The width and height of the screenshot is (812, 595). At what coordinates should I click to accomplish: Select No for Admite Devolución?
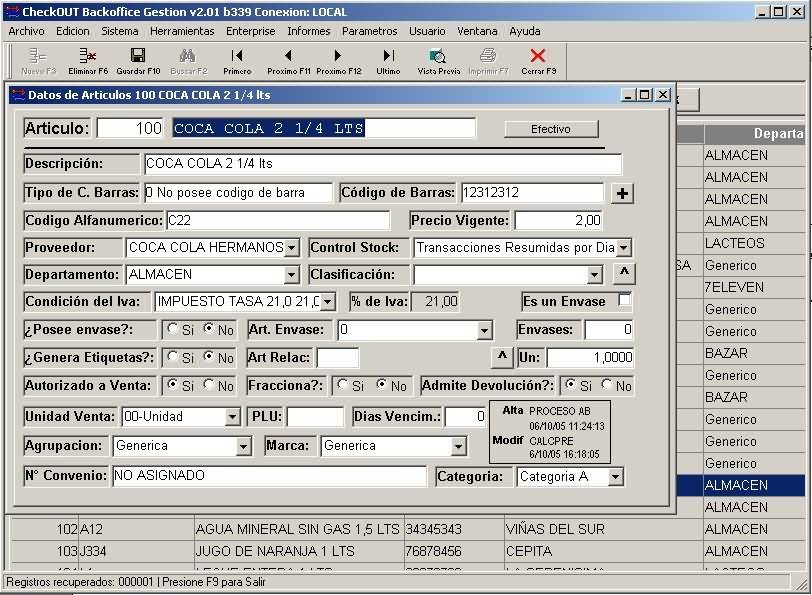[606, 385]
